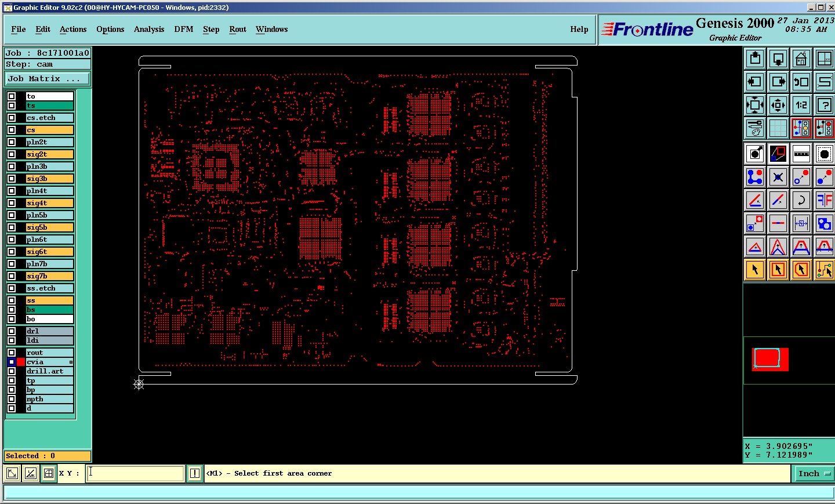The width and height of the screenshot is (835, 504).
Task: Toggle the checkbox for layer drl
Action: pyautogui.click(x=12, y=331)
